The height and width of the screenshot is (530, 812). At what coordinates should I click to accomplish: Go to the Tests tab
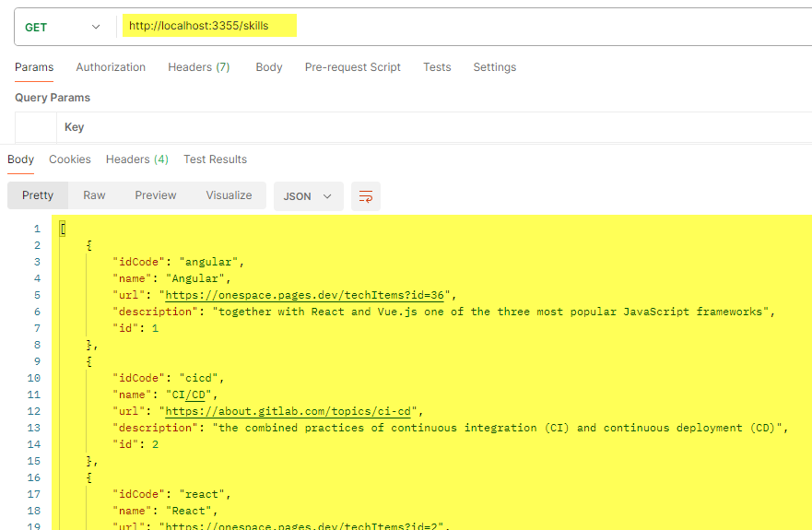tap(437, 67)
